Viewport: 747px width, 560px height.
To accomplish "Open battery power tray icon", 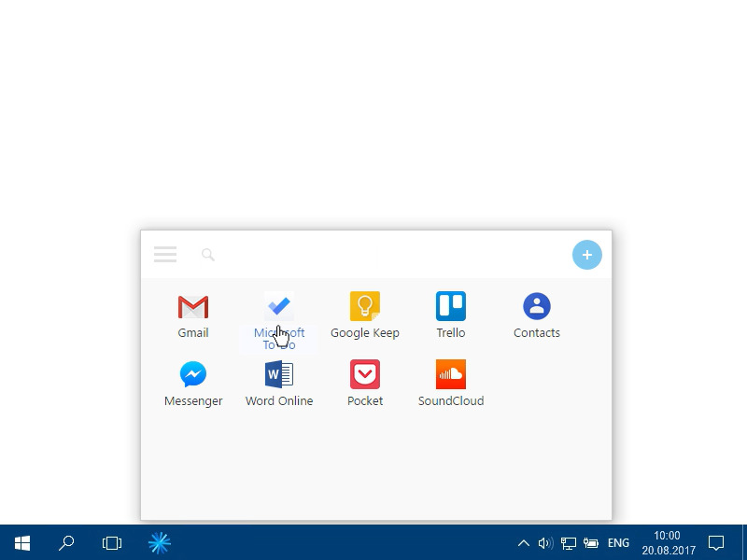I will pos(591,543).
